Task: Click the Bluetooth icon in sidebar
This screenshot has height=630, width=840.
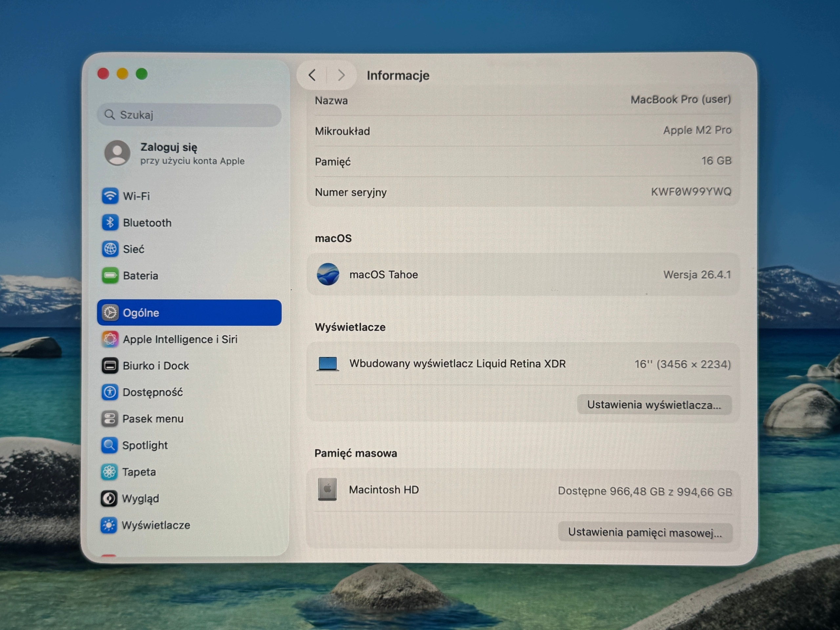Action: (x=110, y=223)
